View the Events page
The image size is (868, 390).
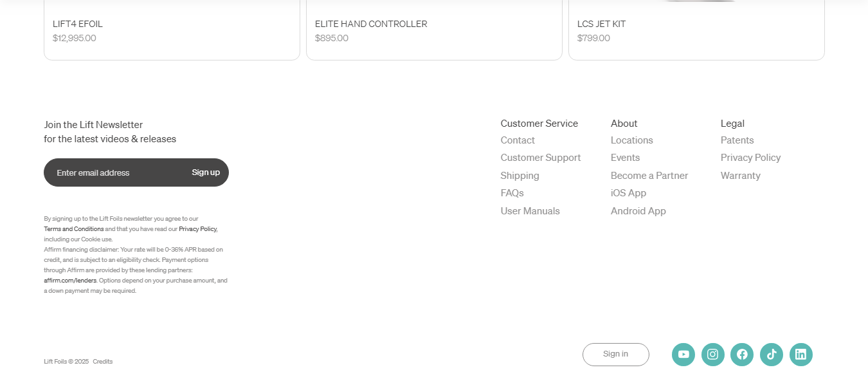626,158
